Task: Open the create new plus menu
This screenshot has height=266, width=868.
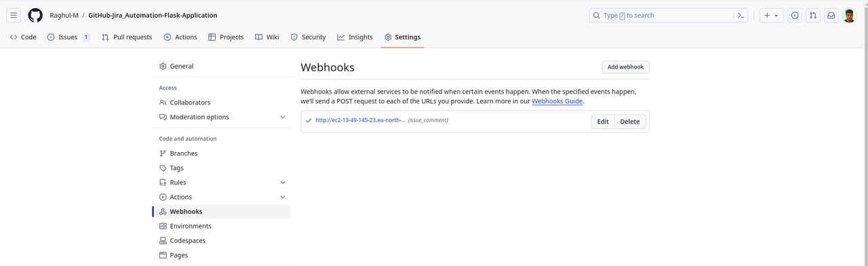Action: (x=771, y=15)
